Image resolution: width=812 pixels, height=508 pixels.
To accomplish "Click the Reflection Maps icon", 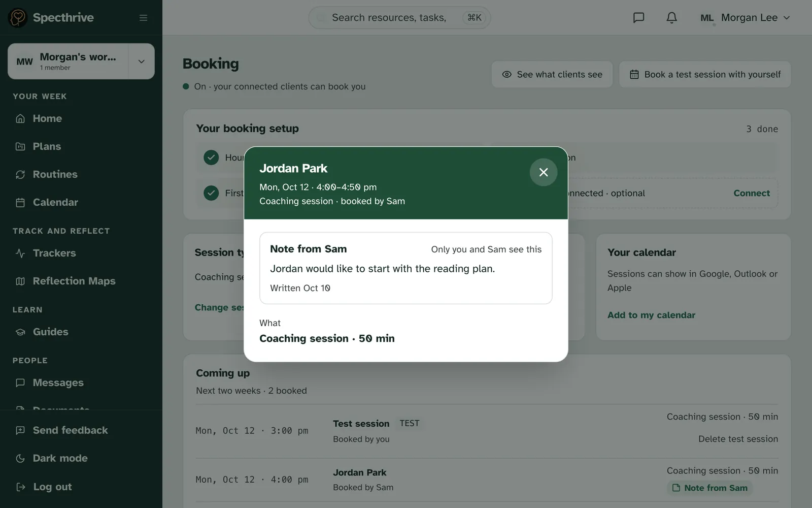I will click(x=20, y=281).
